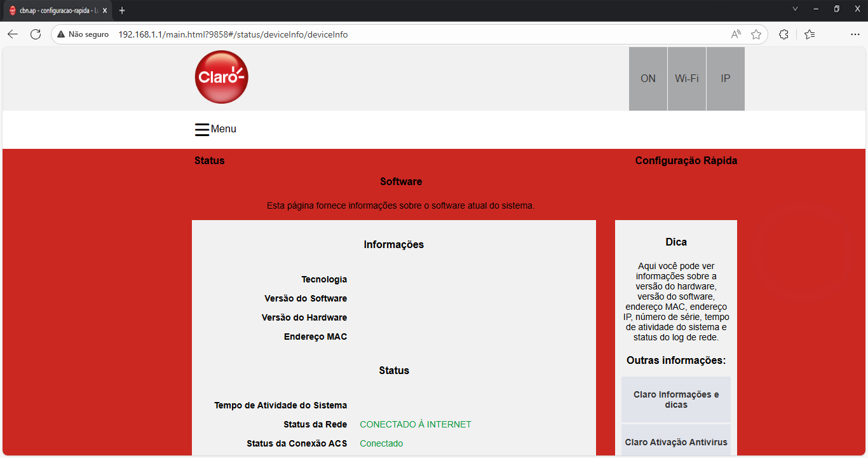Click the Claro logo
The width and height of the screenshot is (868, 458).
(x=221, y=78)
